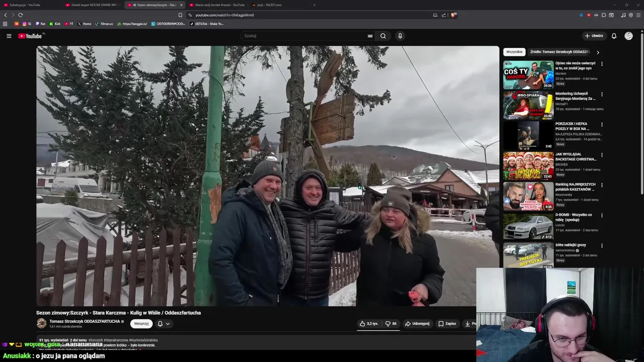This screenshot has height=362, width=644.
Task: Click the YouTube search magnifier button
Action: click(x=383, y=36)
